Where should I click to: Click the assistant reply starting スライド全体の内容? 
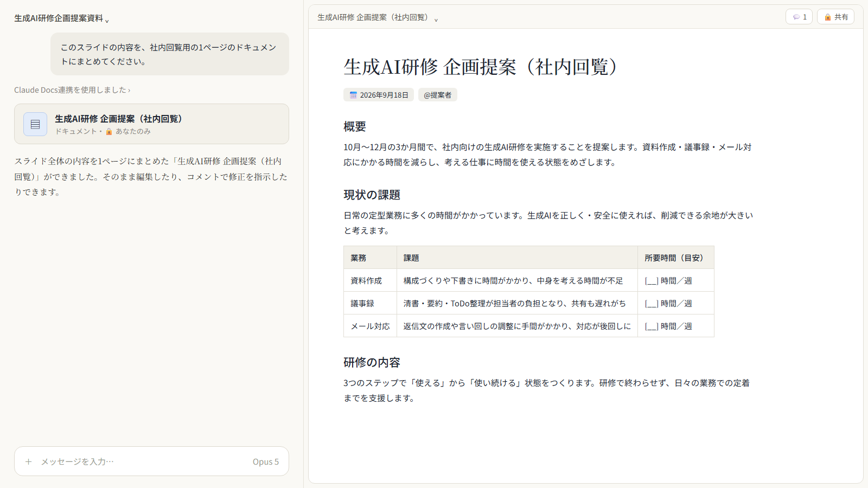[151, 176]
